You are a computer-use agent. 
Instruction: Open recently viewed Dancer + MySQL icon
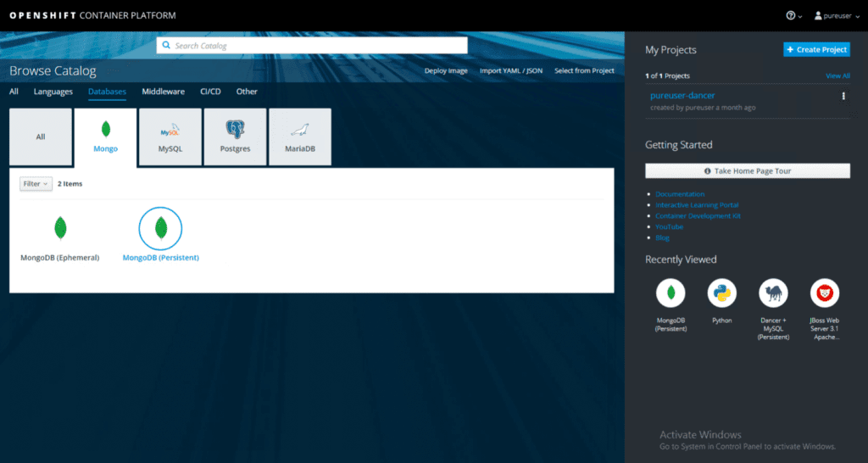tap(773, 293)
